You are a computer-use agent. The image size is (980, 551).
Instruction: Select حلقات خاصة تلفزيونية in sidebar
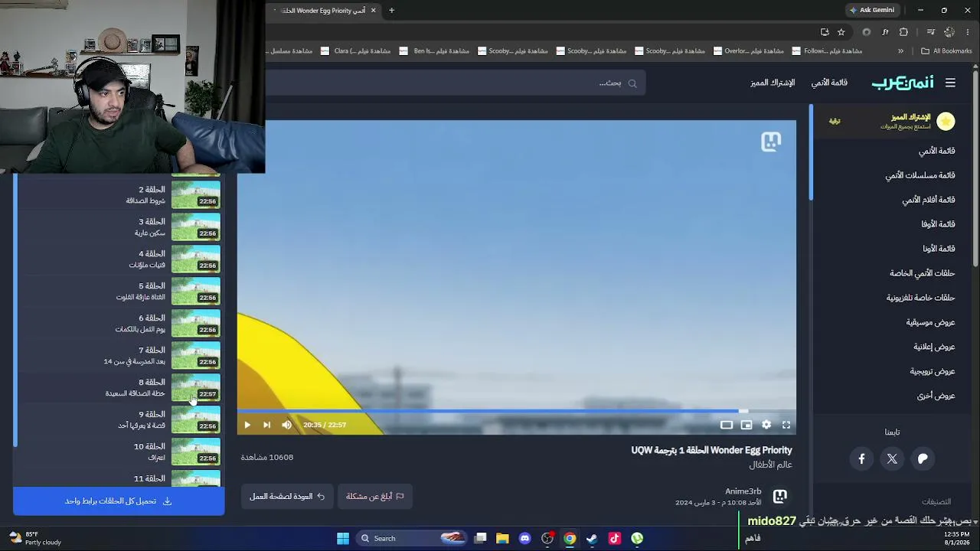coord(920,298)
